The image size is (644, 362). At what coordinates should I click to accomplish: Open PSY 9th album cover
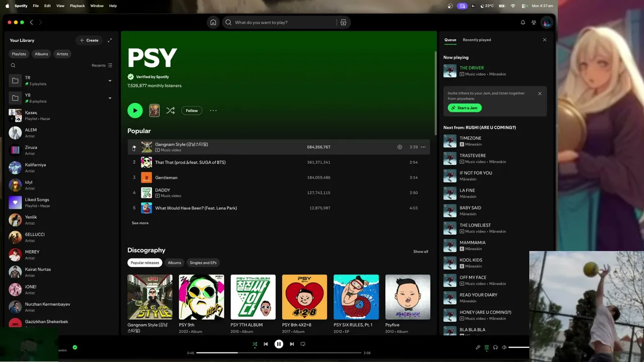[201, 297]
